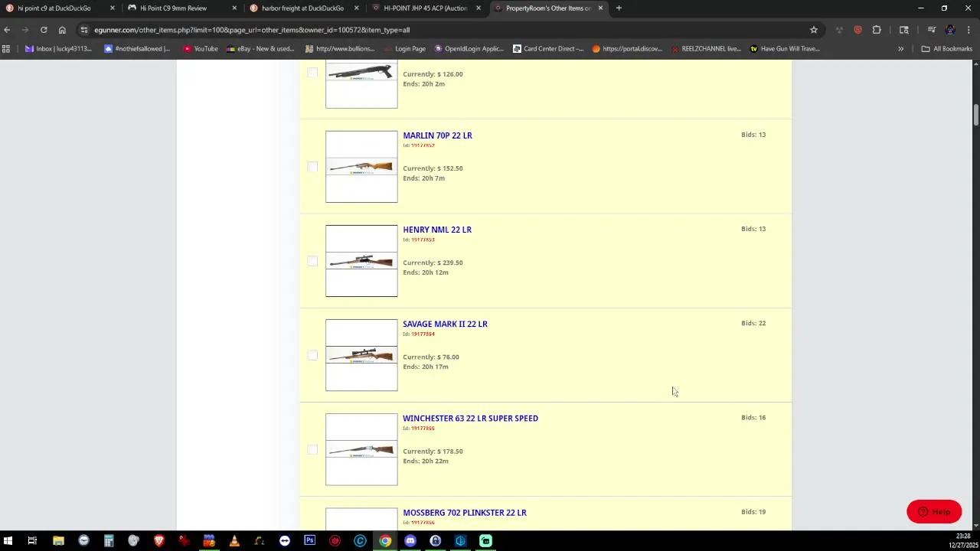Open the WINCHESTER 63 22 LR SUPER SPEED listing
Screen dimensions: 980x551
470,419
